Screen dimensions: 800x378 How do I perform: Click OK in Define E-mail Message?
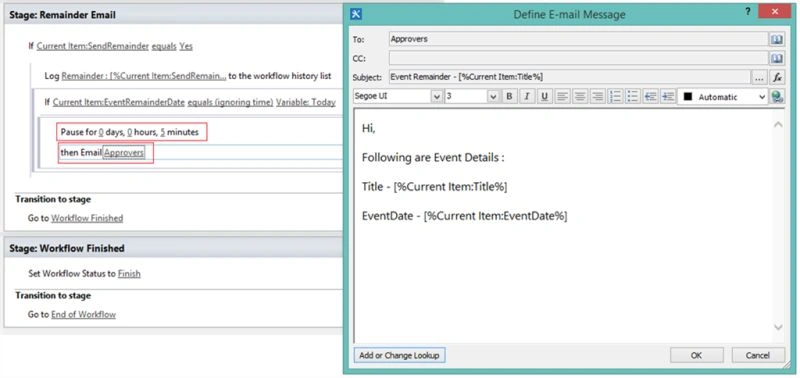(696, 356)
